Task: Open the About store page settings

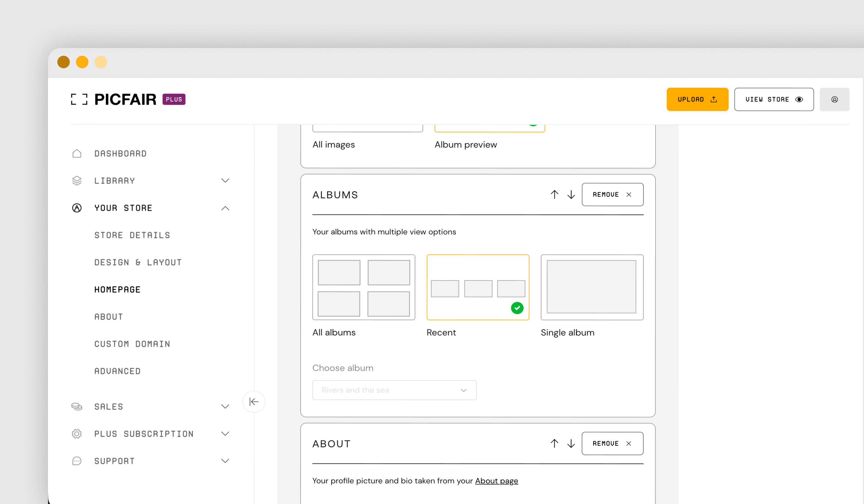Action: [108, 316]
